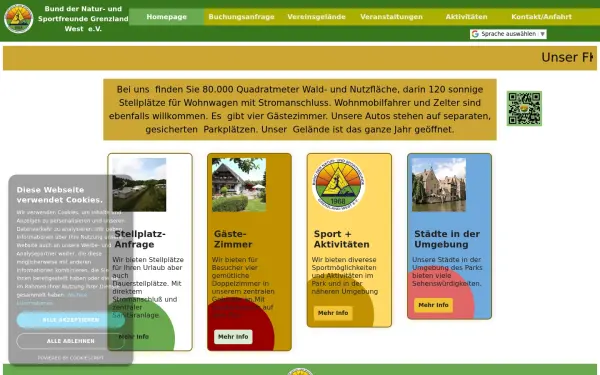
Task: Click the Gäste-Zimmer heading
Action: tap(233, 239)
